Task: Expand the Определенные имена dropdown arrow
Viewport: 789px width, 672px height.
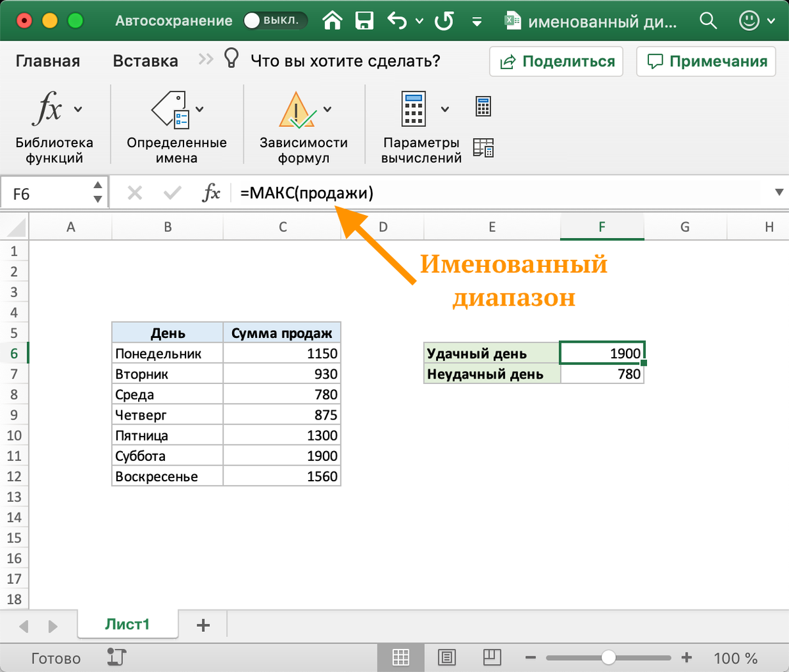Action: pos(199,109)
